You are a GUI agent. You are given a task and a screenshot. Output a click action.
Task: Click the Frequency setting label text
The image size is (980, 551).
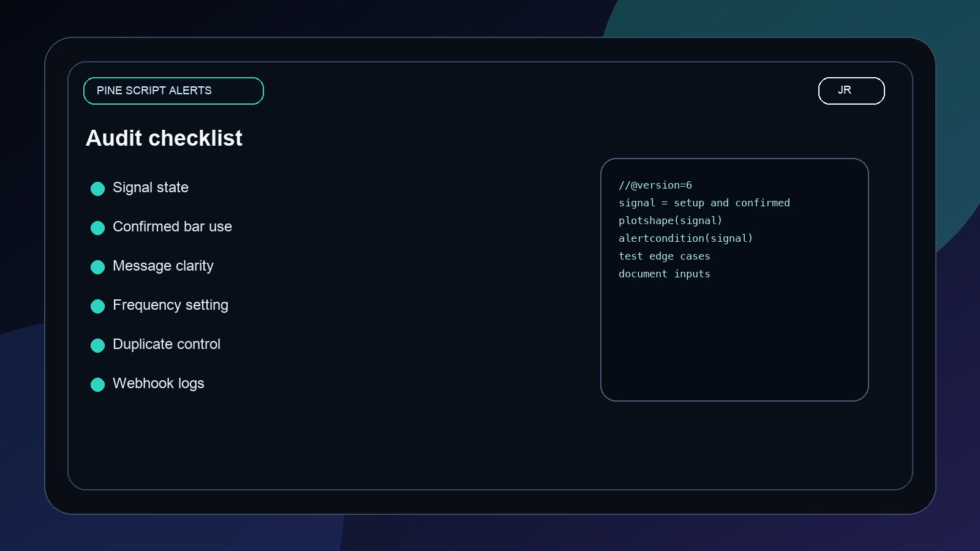pos(170,305)
